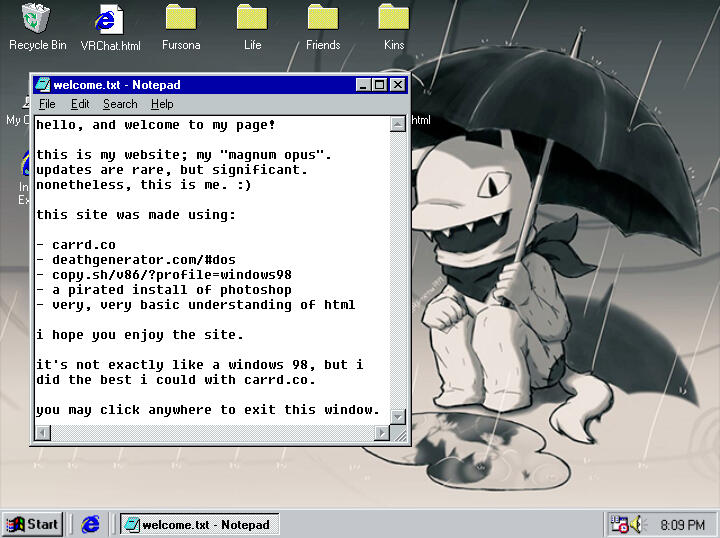
Task: Click the horizontal scrollbar right arrow
Action: (381, 433)
